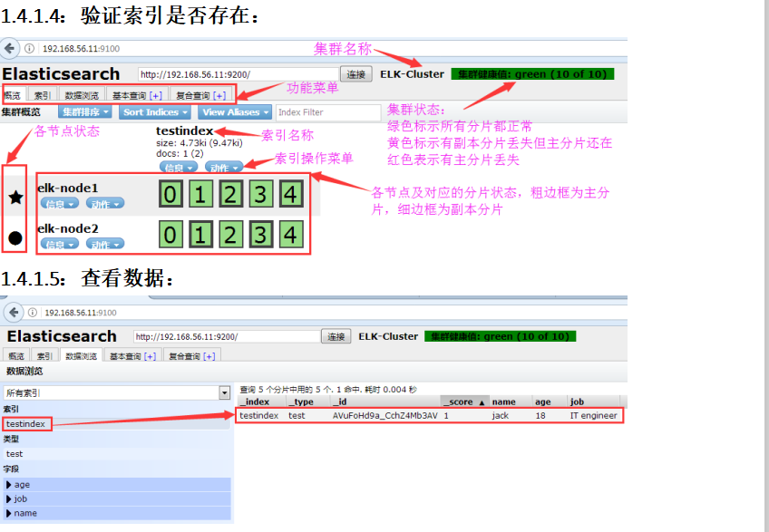Switch to 索引 tab in top screenshot
This screenshot has width=769, height=532.
[x=43, y=95]
